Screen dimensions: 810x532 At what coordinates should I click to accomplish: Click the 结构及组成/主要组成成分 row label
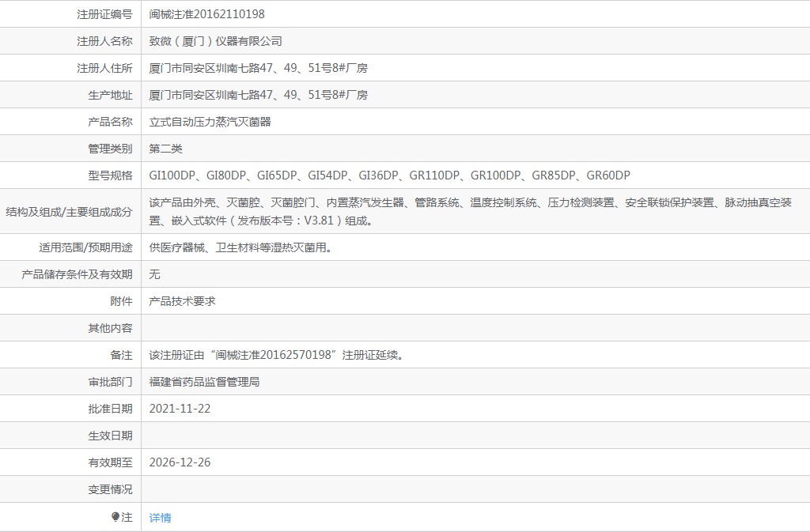[x=69, y=211]
